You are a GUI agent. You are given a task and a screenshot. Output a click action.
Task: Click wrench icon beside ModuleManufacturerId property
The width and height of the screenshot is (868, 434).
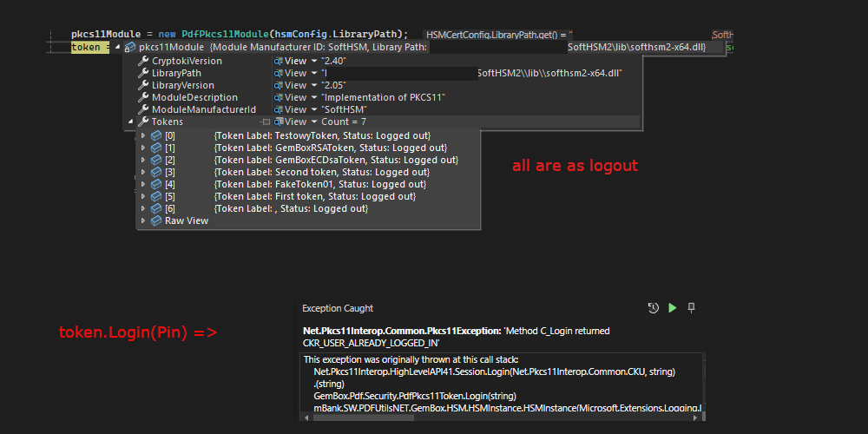pyautogui.click(x=143, y=109)
